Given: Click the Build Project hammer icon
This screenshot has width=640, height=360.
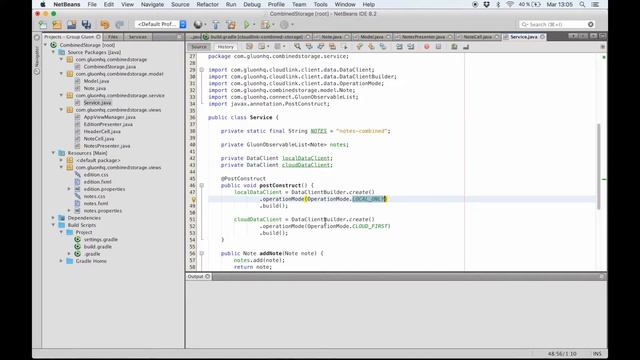Looking at the screenshot, I should [216, 24].
